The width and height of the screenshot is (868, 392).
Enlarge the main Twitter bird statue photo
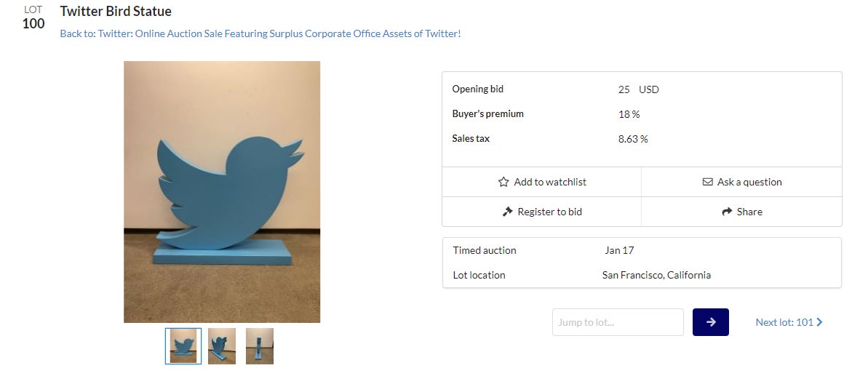pyautogui.click(x=222, y=191)
